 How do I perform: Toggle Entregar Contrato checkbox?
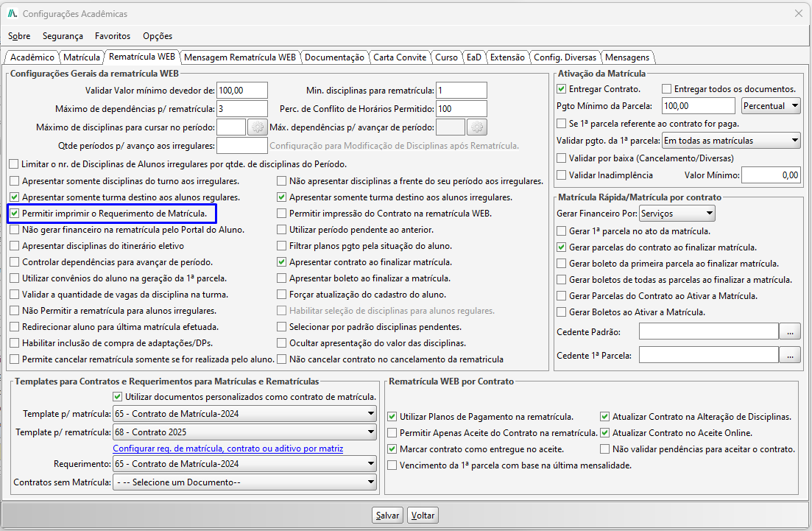pos(562,89)
